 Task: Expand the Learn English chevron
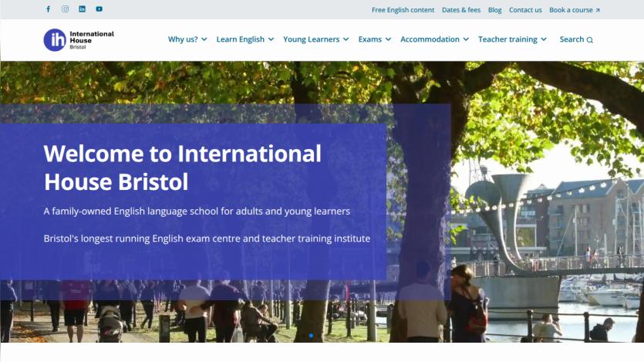pos(271,39)
